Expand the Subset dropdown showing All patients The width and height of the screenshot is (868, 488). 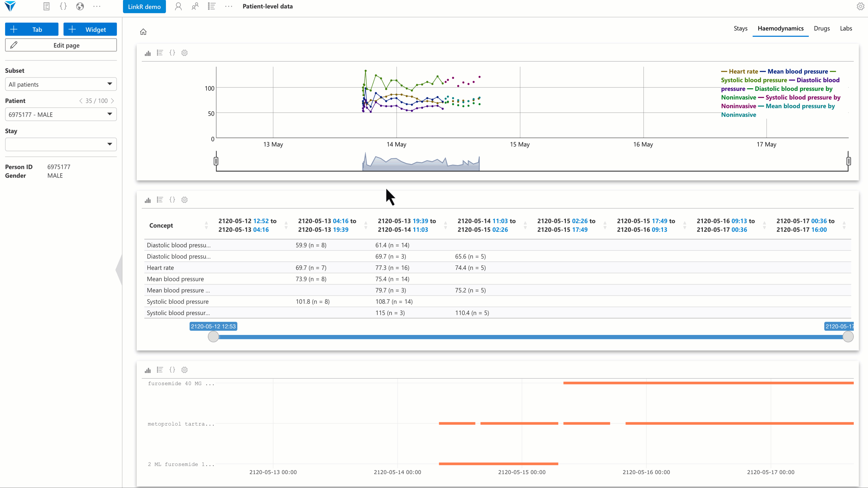61,84
